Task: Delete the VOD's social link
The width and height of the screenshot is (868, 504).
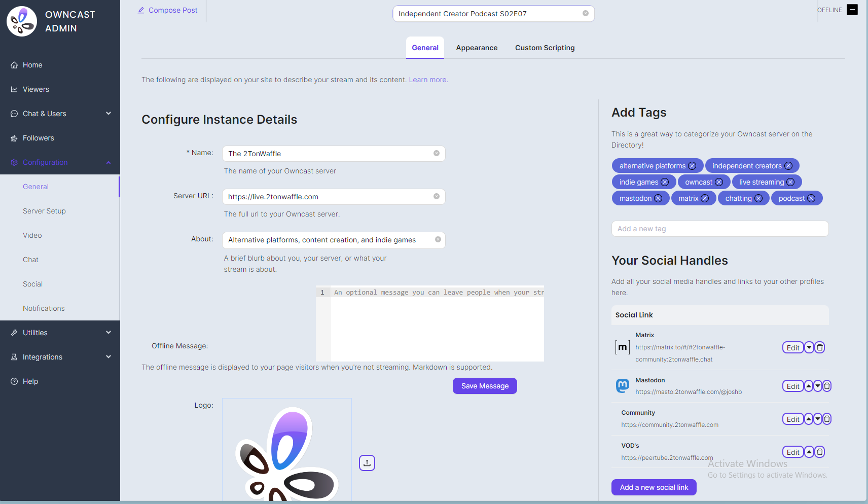Action: click(x=820, y=452)
